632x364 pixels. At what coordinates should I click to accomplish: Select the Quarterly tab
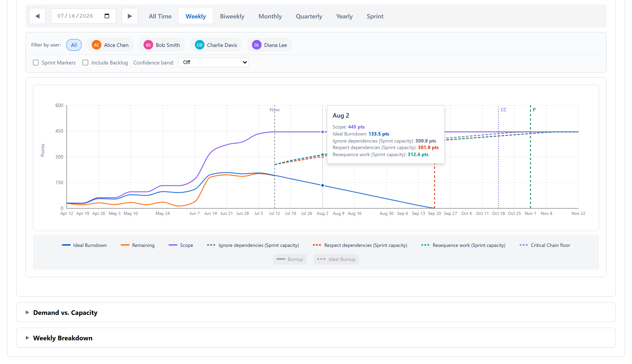point(309,16)
